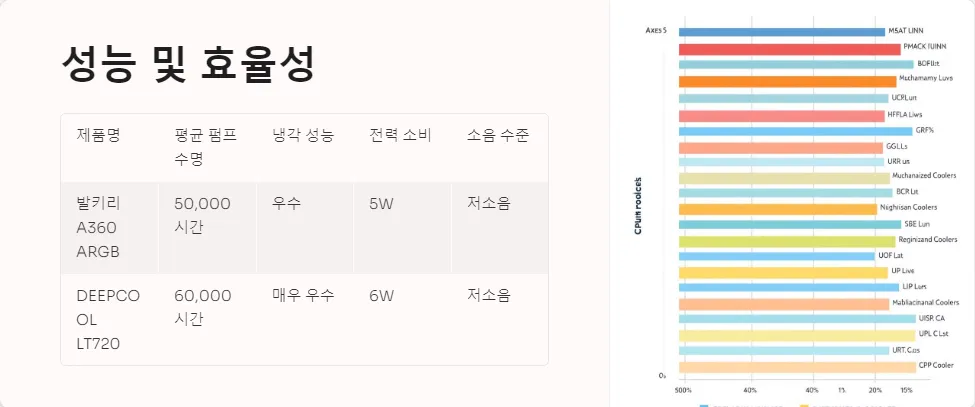
Task: Click the 제품명 column header
Action: tap(98, 135)
